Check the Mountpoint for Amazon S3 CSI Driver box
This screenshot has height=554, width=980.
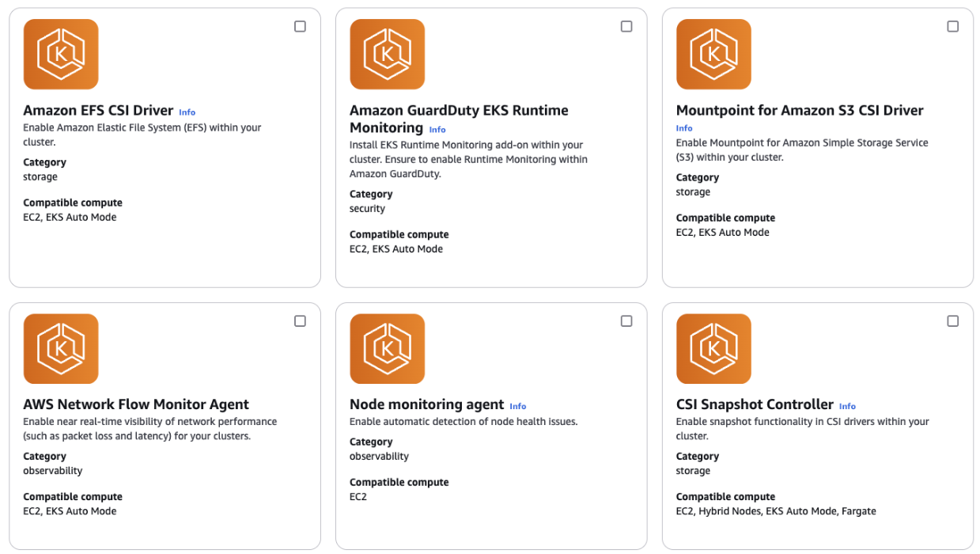pos(952,26)
